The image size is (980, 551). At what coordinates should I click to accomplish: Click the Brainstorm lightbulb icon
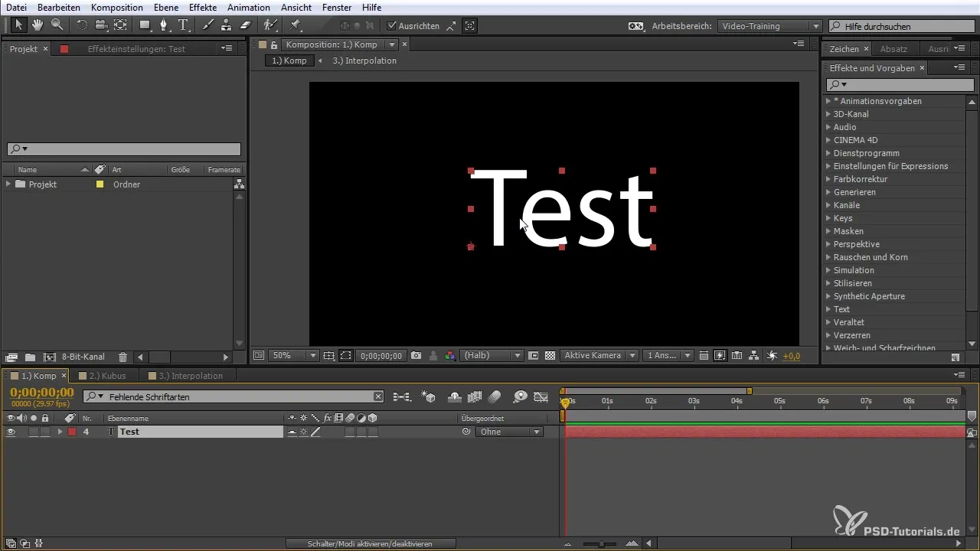520,396
